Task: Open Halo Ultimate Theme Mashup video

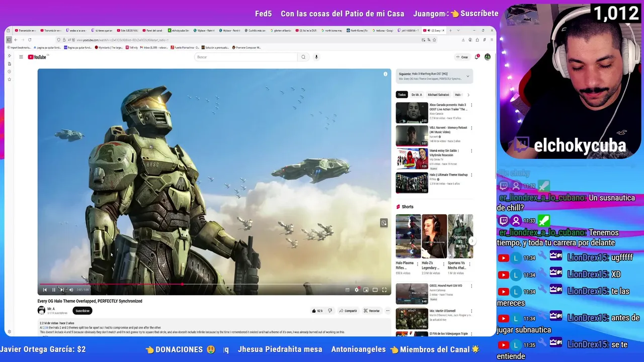Action: tap(412, 183)
